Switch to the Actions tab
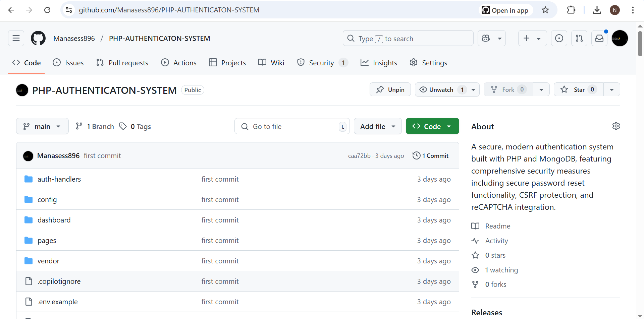 179,63
